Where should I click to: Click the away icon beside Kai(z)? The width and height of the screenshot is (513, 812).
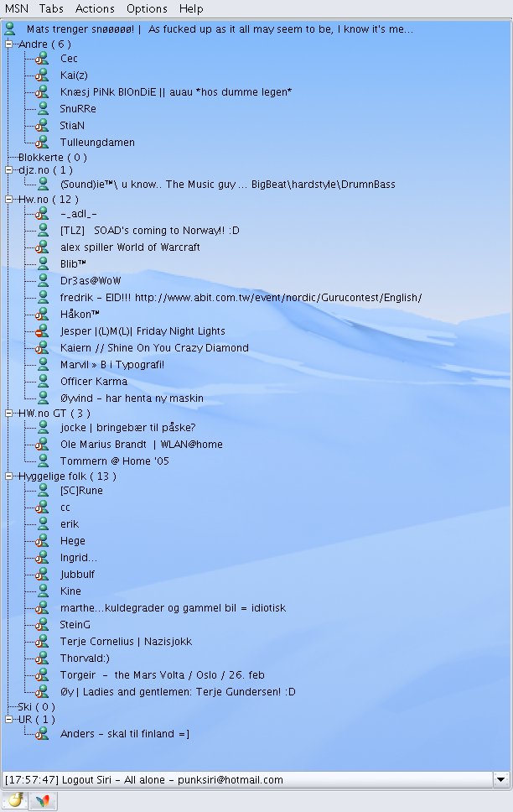[x=42, y=75]
